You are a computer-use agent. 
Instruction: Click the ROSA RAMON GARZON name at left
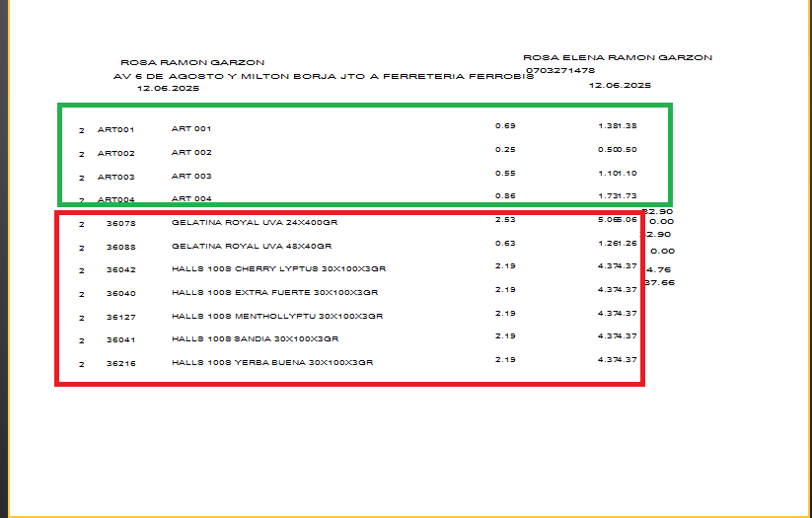(x=191, y=62)
